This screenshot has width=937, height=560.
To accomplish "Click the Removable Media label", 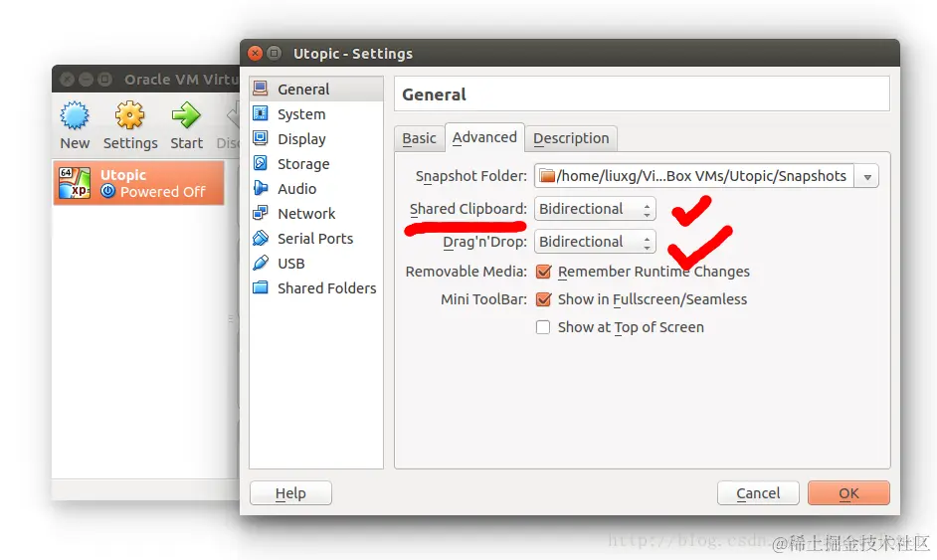I will pyautogui.click(x=467, y=272).
